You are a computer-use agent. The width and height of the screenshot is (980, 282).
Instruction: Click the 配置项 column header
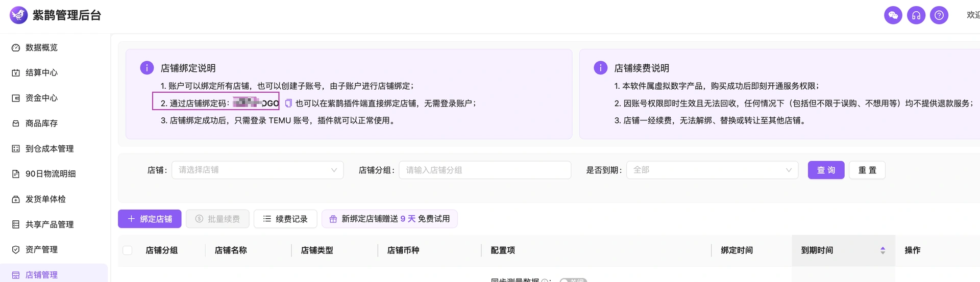(x=503, y=250)
